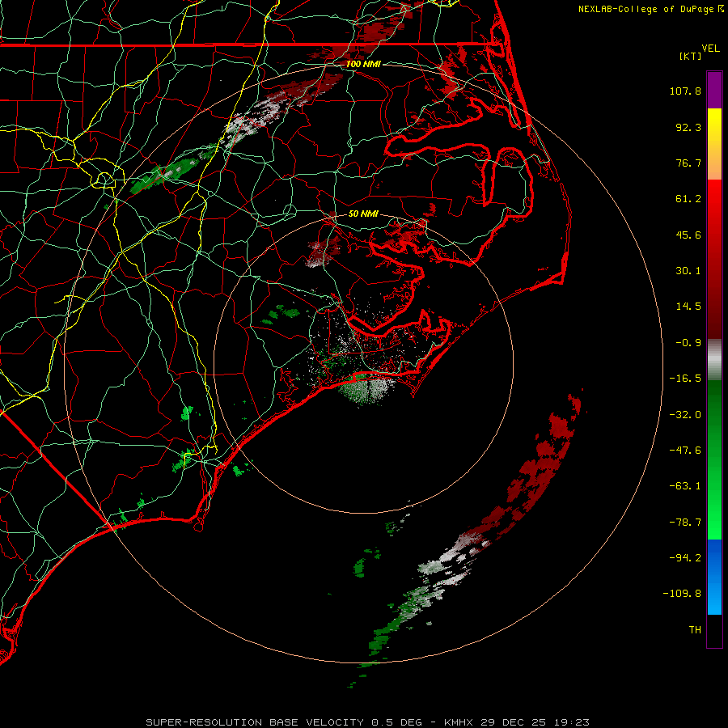Image resolution: width=728 pixels, height=728 pixels.
Task: Click the TH legend label
Action: pos(695,630)
